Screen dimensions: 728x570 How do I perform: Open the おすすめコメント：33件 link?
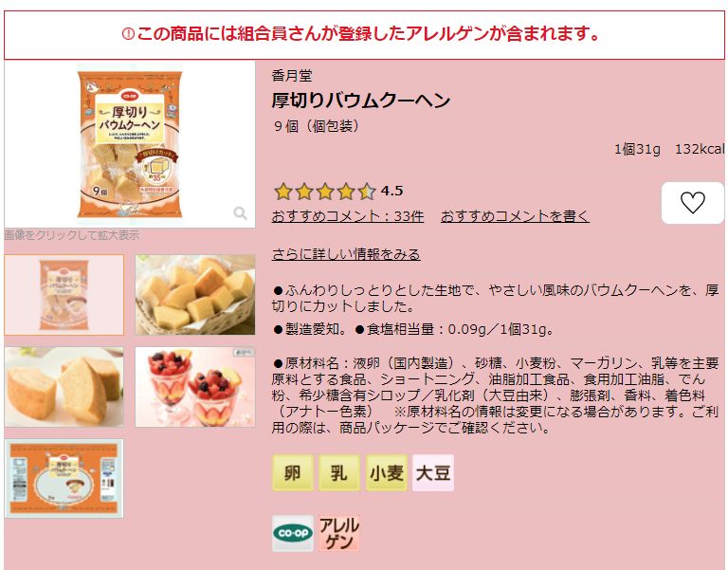[x=348, y=216]
